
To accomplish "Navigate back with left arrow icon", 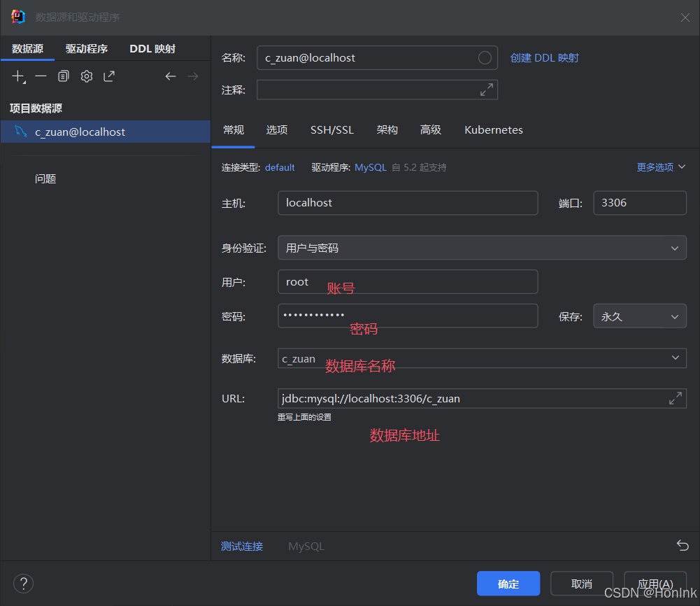I will click(x=170, y=76).
